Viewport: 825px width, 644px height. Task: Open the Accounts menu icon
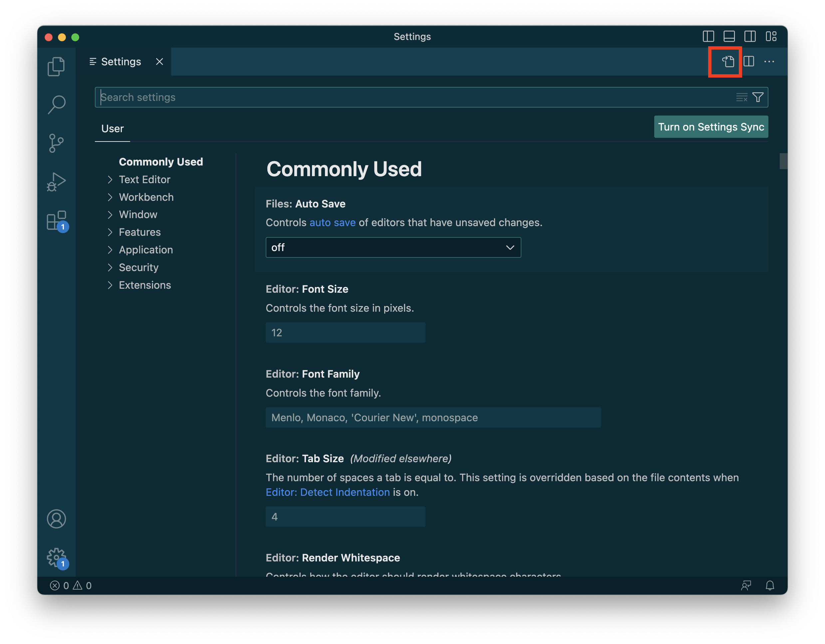pyautogui.click(x=56, y=518)
